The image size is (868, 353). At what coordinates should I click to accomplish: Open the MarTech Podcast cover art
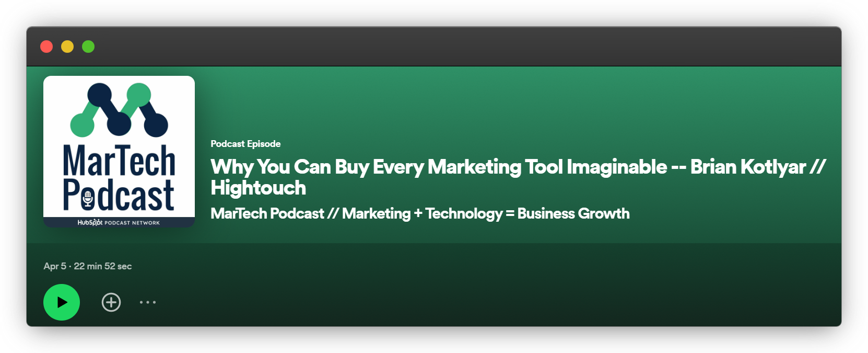[x=119, y=152]
